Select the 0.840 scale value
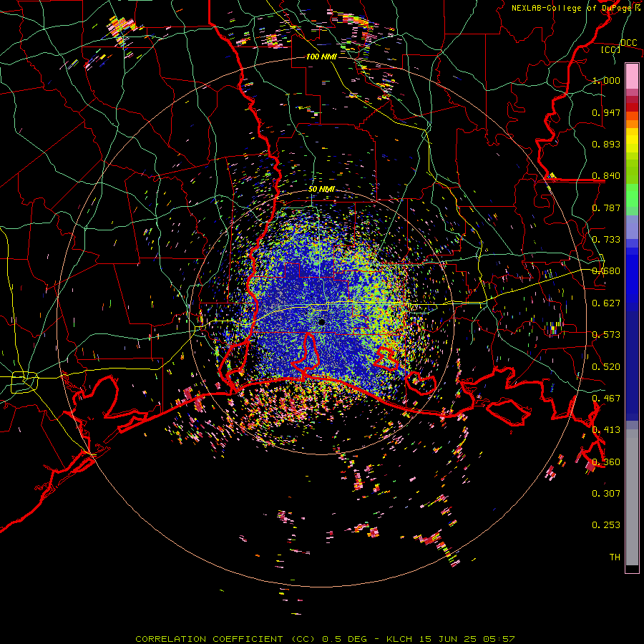 point(606,176)
